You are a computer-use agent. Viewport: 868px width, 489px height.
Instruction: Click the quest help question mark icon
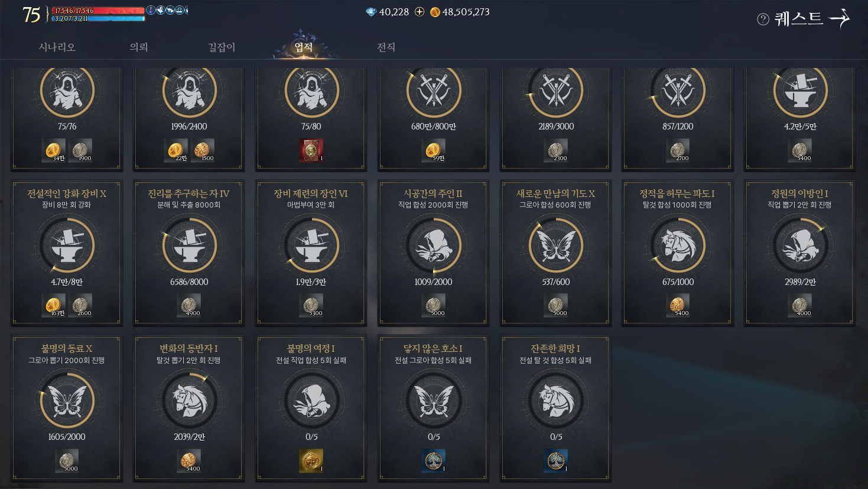click(x=763, y=20)
